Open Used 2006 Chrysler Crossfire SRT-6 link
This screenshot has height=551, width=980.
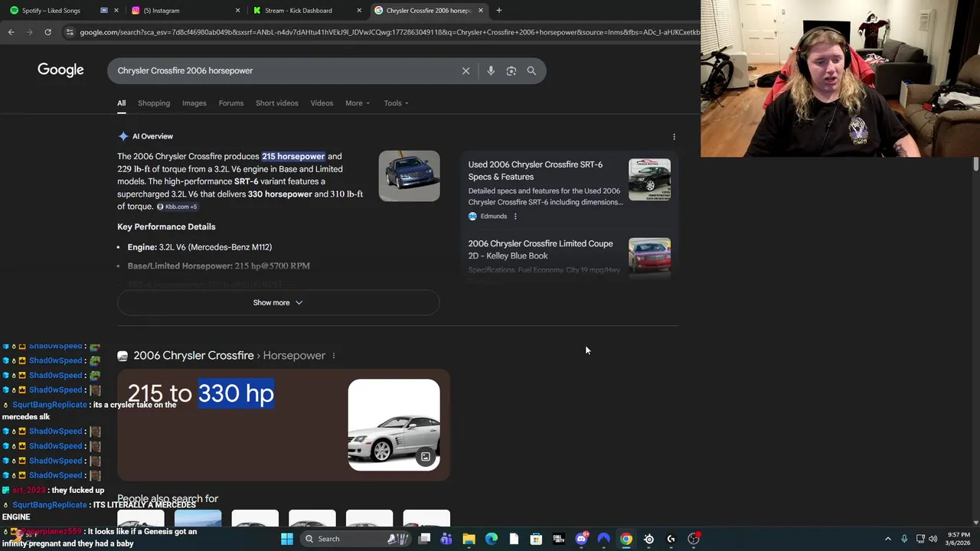click(x=535, y=171)
